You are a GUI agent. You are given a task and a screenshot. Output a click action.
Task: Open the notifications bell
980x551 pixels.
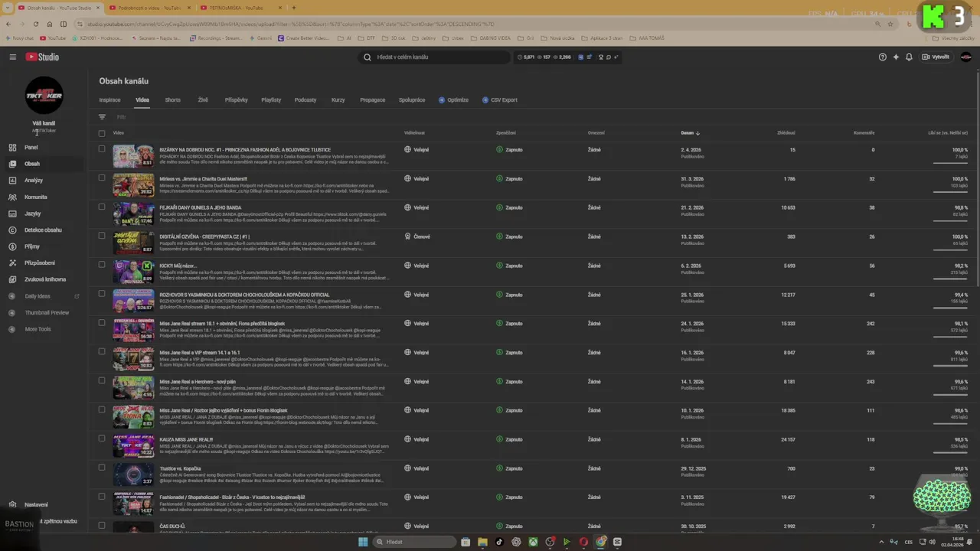(x=909, y=57)
